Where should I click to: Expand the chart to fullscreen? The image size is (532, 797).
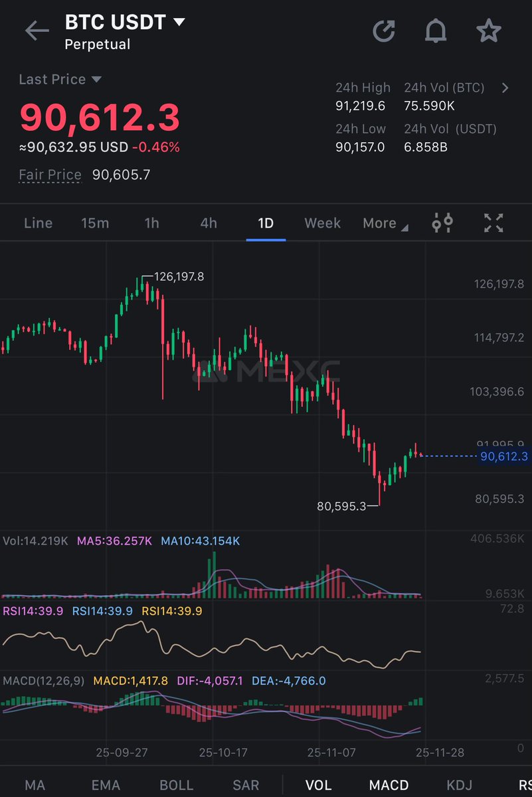pos(493,223)
